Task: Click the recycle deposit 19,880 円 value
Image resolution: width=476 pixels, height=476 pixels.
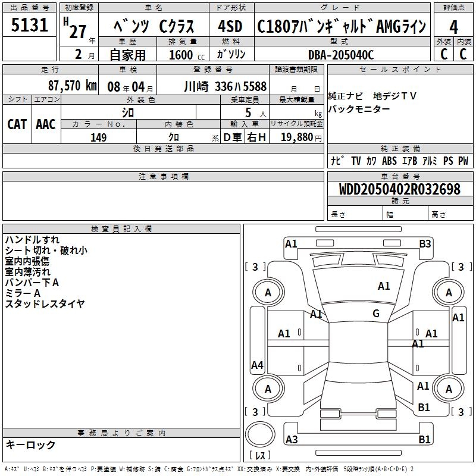Action: 296,137
